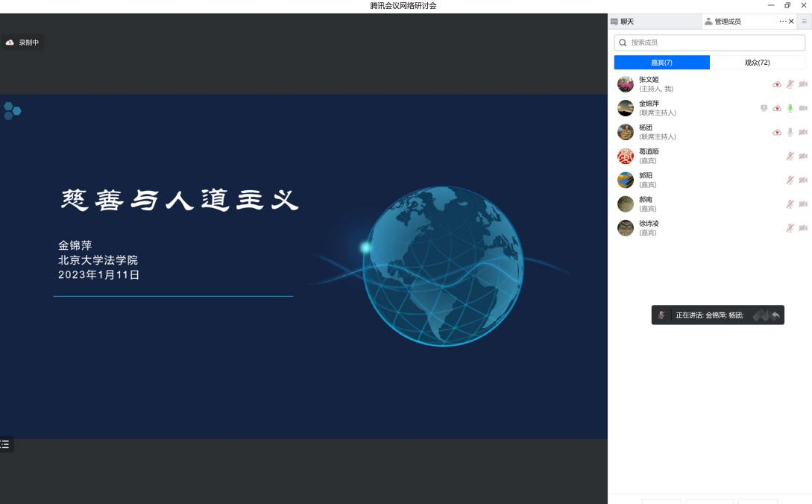Click 葛道顺's disabled camera icon
Screen dimensions: 812x504
[803, 156]
